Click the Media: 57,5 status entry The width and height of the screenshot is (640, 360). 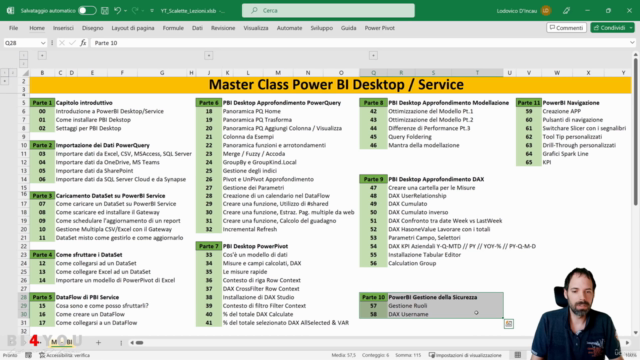pos(344,355)
